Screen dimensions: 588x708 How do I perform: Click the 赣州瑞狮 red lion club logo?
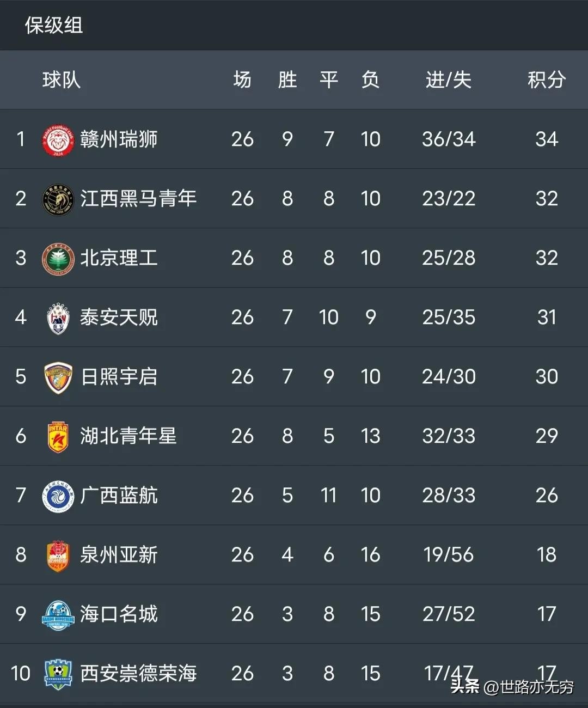pyautogui.click(x=58, y=139)
